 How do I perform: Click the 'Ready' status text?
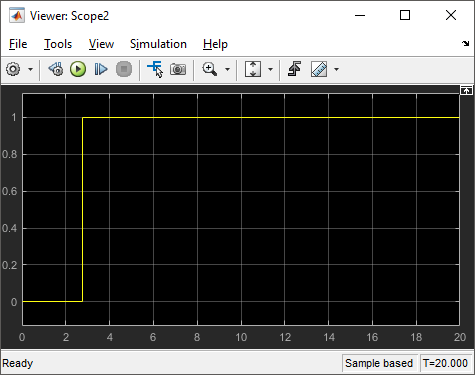pyautogui.click(x=17, y=363)
